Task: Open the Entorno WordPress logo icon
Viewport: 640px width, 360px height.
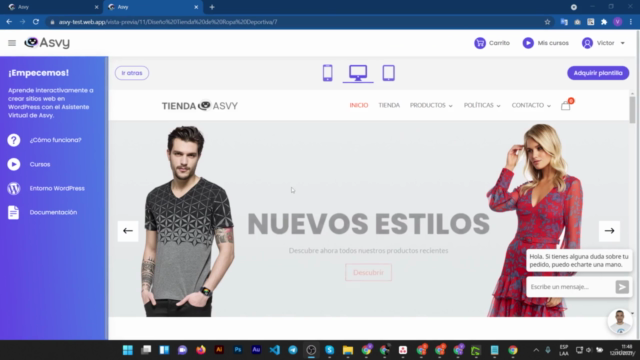Action: pos(13,188)
